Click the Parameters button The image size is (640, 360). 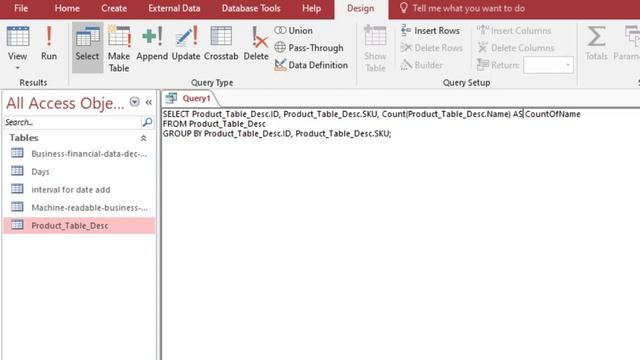click(x=628, y=44)
